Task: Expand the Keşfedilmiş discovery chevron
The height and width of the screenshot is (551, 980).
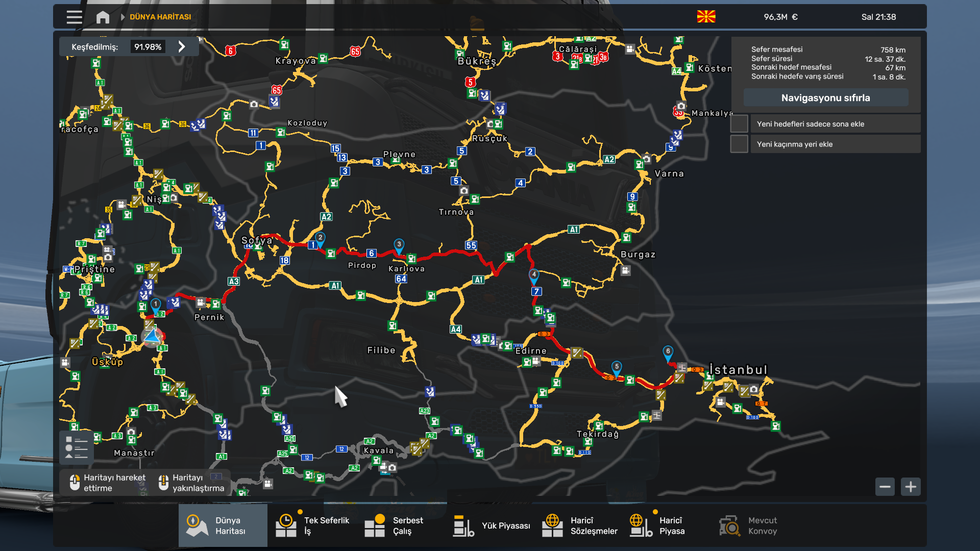Action: coord(182,47)
